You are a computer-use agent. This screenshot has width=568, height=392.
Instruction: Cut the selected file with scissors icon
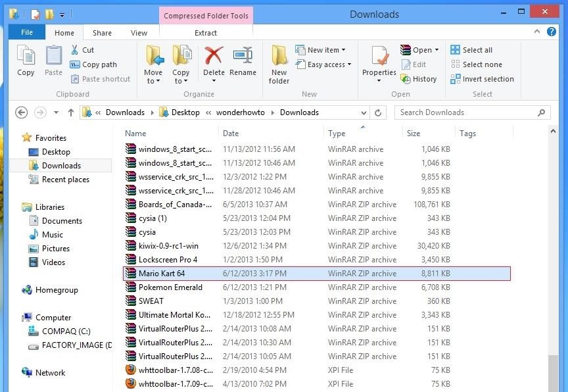[83, 50]
